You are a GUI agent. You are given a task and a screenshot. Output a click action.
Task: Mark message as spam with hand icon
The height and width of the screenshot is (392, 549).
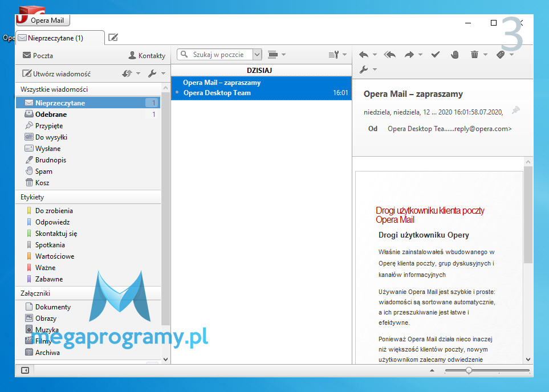(455, 54)
